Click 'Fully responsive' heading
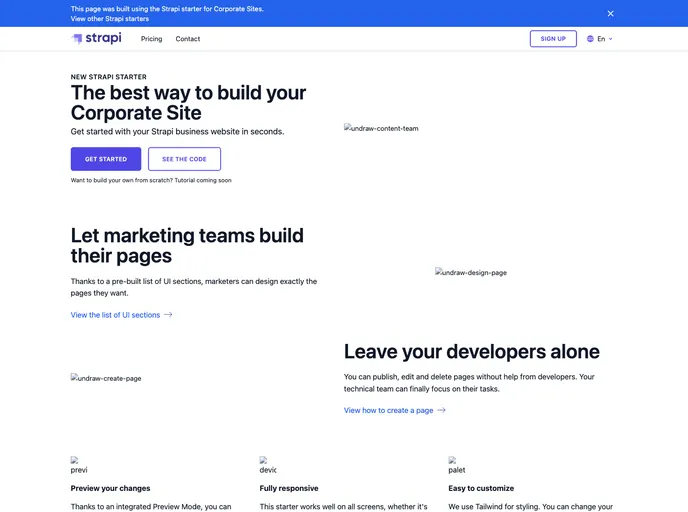The image size is (688, 512). click(289, 488)
